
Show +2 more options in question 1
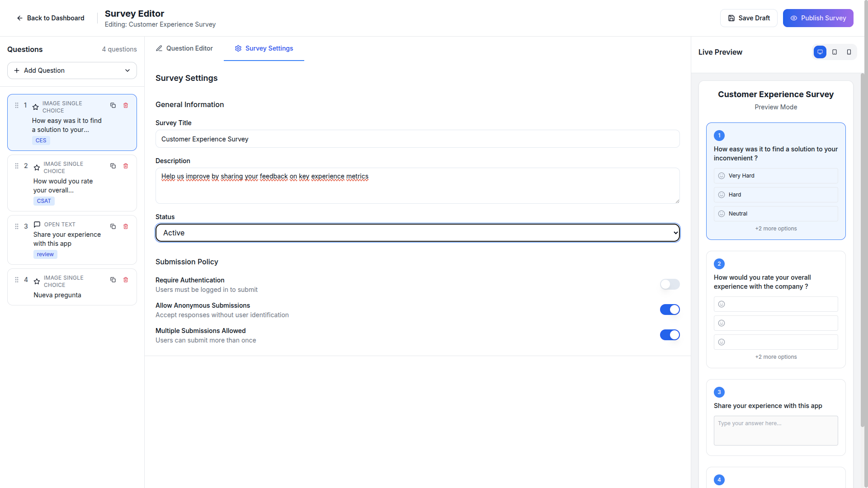(x=776, y=229)
